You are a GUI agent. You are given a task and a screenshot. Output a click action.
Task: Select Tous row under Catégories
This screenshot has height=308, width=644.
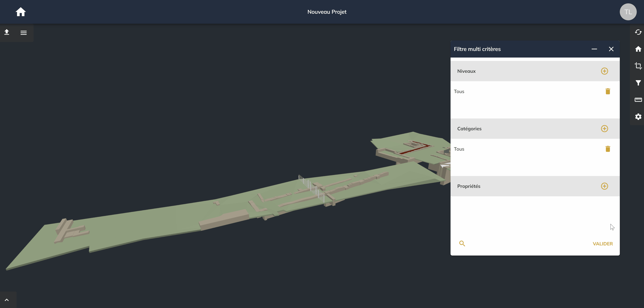point(535,149)
